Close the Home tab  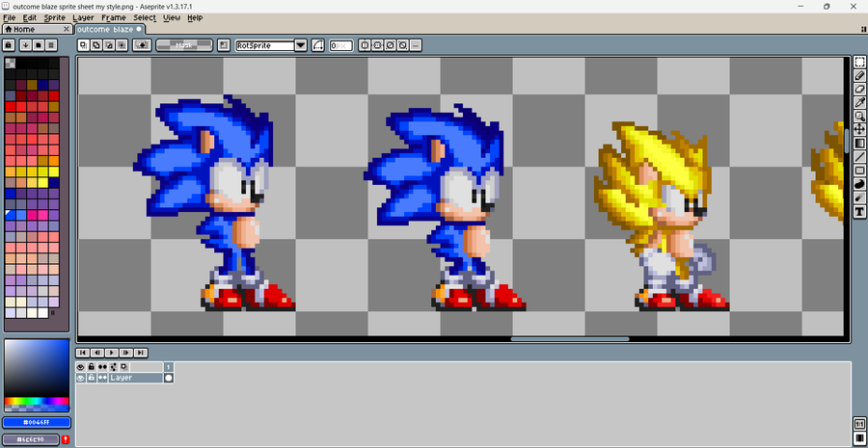(67, 29)
